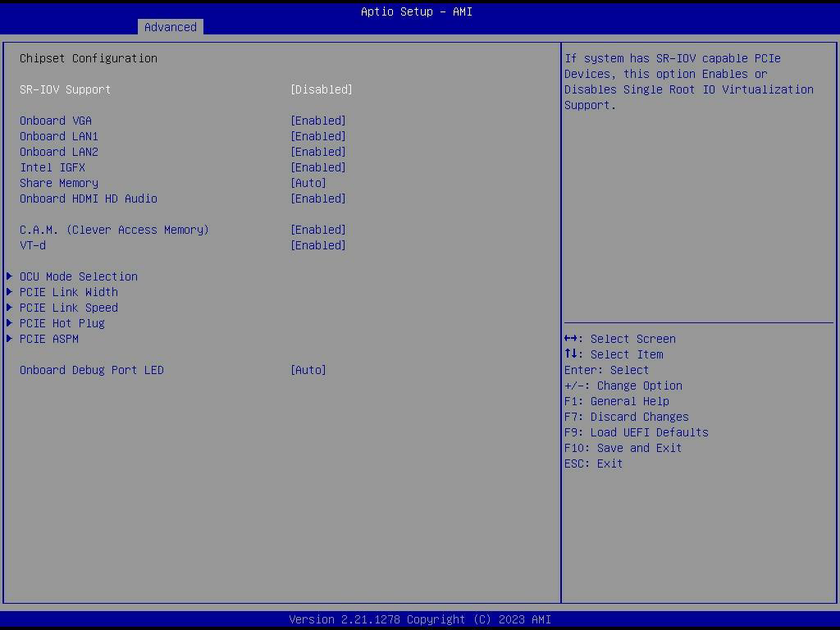
Task: Open PCIE Link Speed submenu
Action: pos(69,308)
